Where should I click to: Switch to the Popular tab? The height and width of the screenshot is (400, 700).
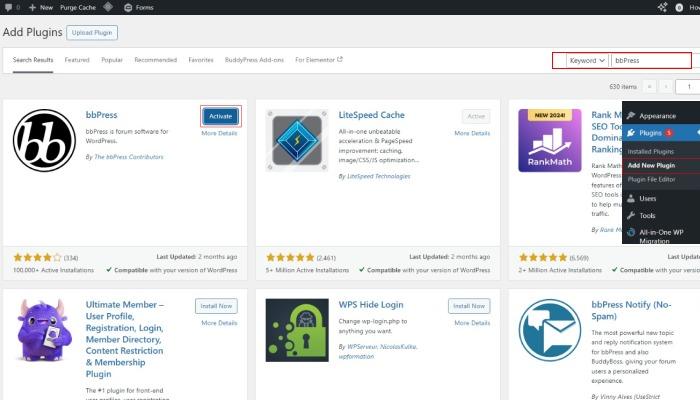click(x=112, y=60)
